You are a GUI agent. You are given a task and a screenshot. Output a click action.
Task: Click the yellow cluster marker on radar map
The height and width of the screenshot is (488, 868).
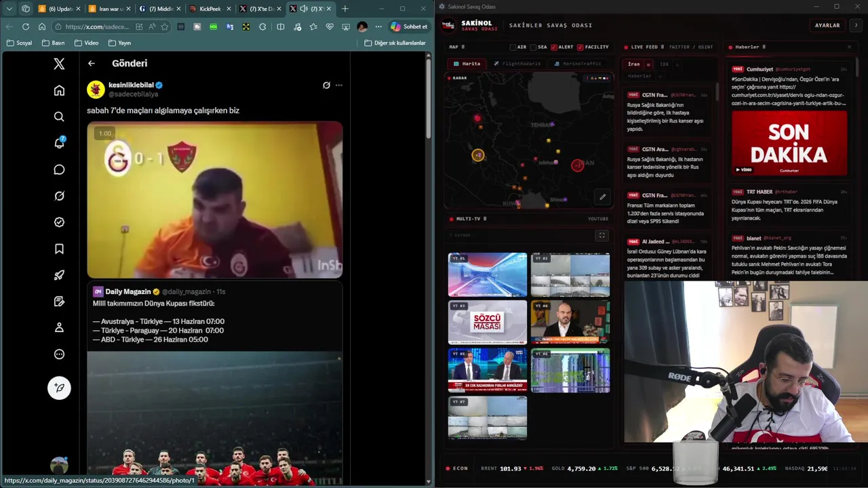478,155
